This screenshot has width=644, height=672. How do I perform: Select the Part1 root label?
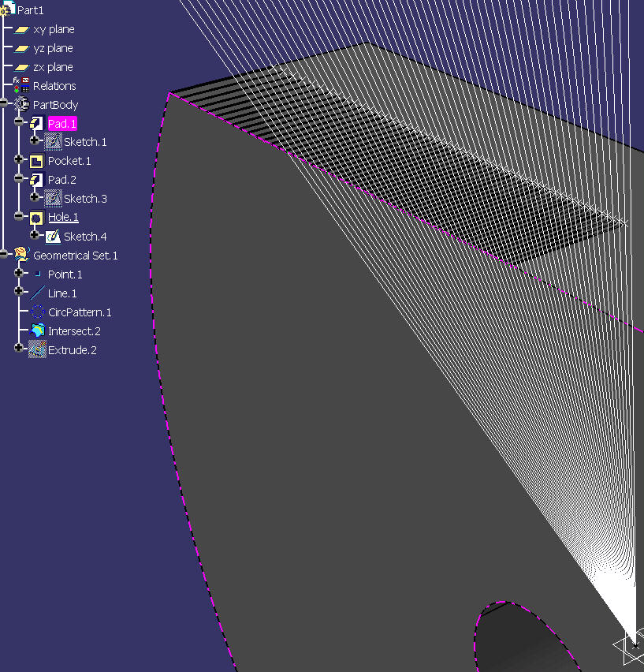[x=31, y=9]
